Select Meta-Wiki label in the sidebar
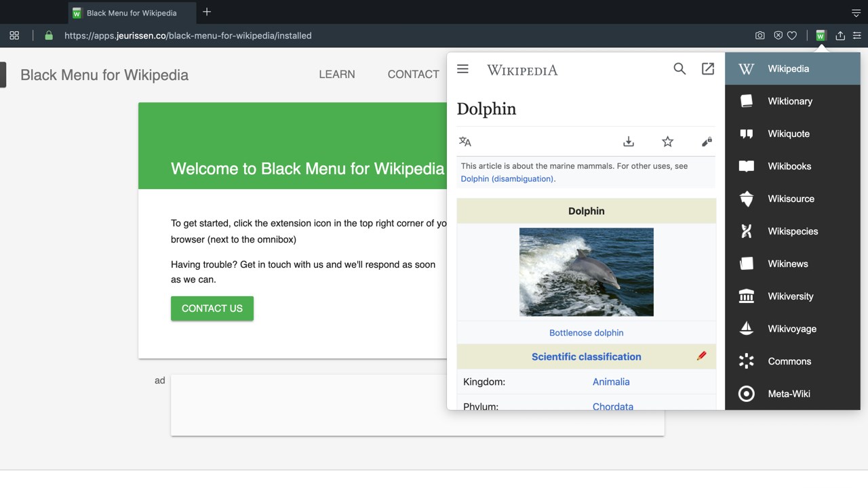 (x=789, y=394)
